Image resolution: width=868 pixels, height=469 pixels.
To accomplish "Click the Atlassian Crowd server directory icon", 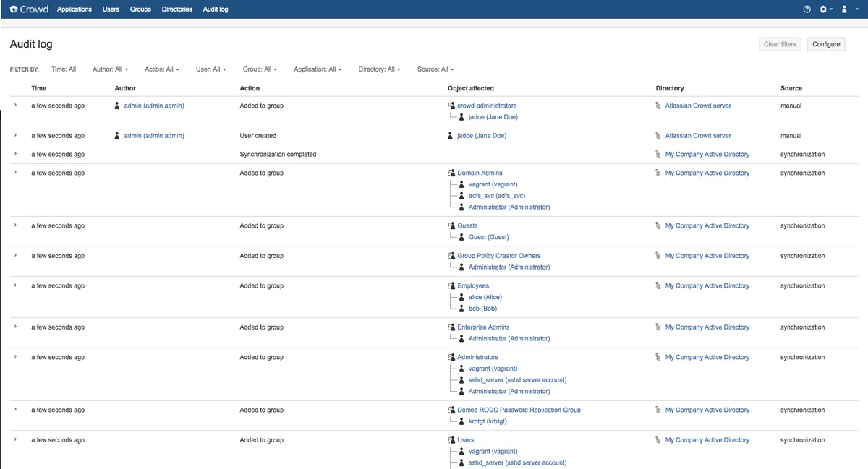I will point(658,106).
